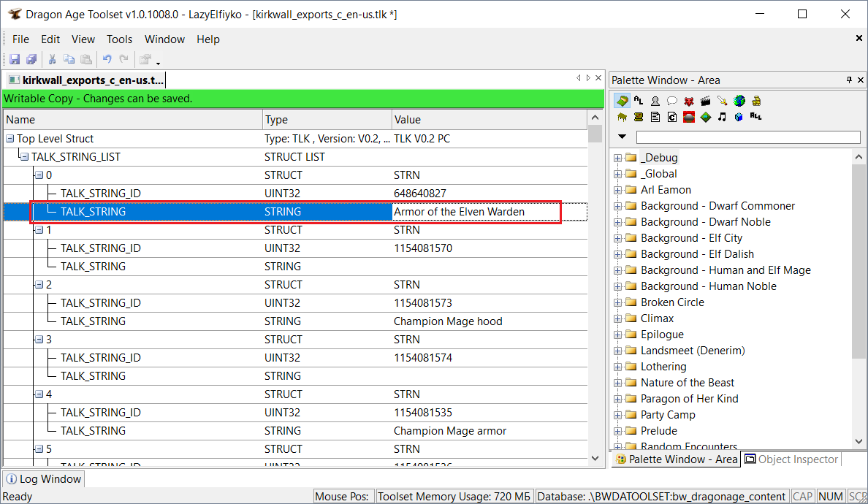Select the kirkwall_exports_c_en-us.tlk document tab
The height and width of the screenshot is (504, 868).
(85, 80)
